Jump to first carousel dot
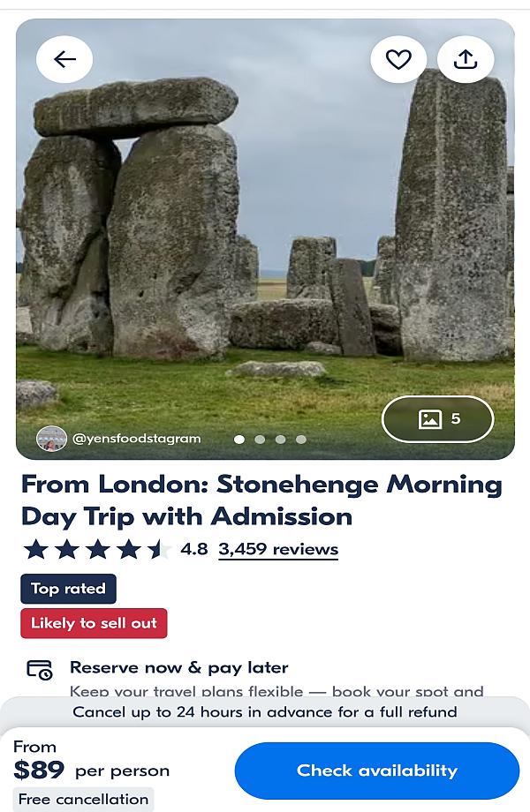Image resolution: width=530 pixels, height=812 pixels. coord(239,439)
